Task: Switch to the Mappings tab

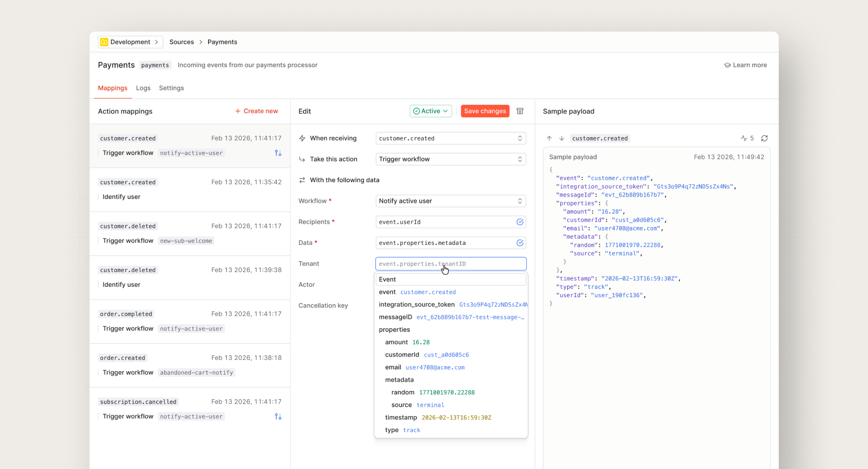Action: point(112,88)
